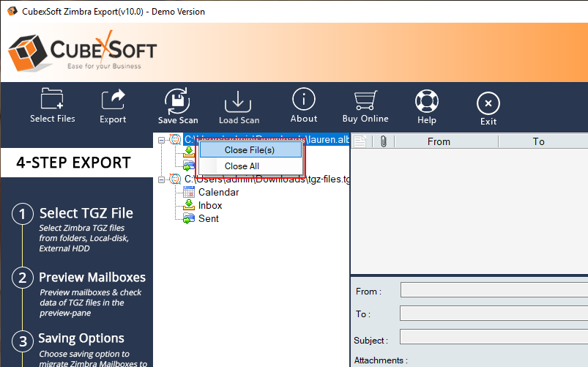Sort messages by the From column header
The image size is (588, 367).
point(439,141)
